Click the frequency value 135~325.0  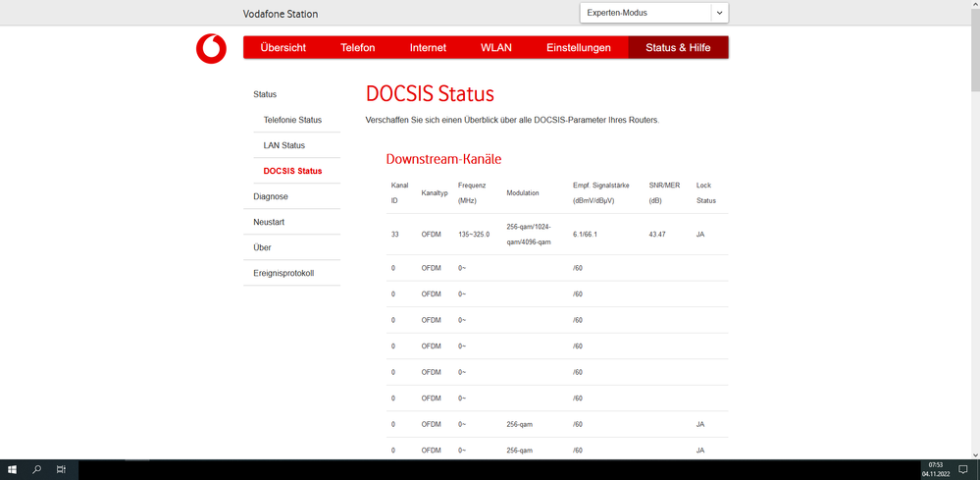click(x=474, y=235)
